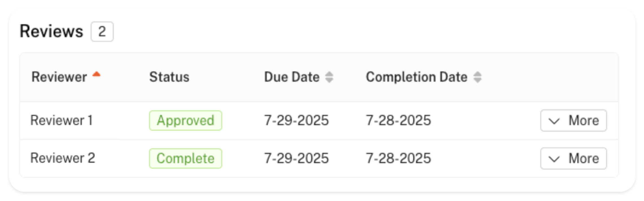The height and width of the screenshot is (201, 644).
Task: Click the Due Date sort arrows icon
Action: click(x=329, y=77)
